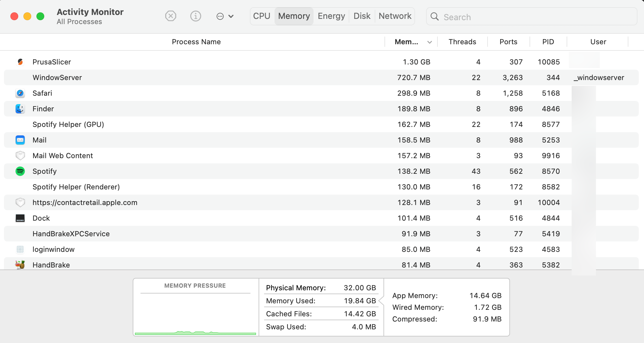Viewport: 644px width, 343px height.
Task: Click Finder's 189.8 MB memory value
Action: click(x=414, y=109)
